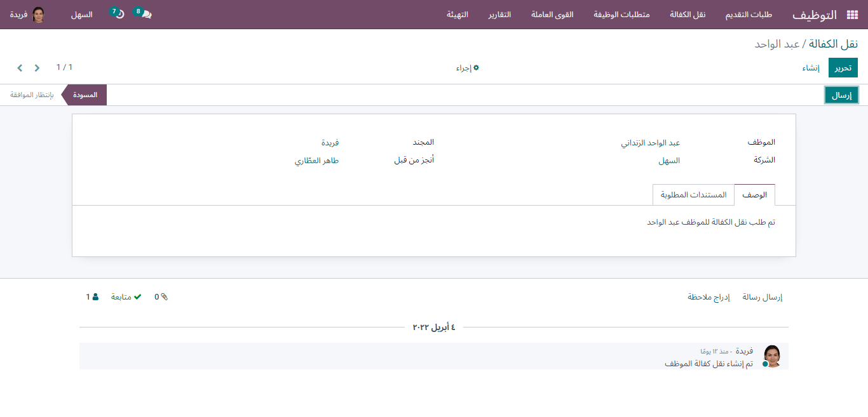Click the تحرير edit button

click(x=843, y=68)
